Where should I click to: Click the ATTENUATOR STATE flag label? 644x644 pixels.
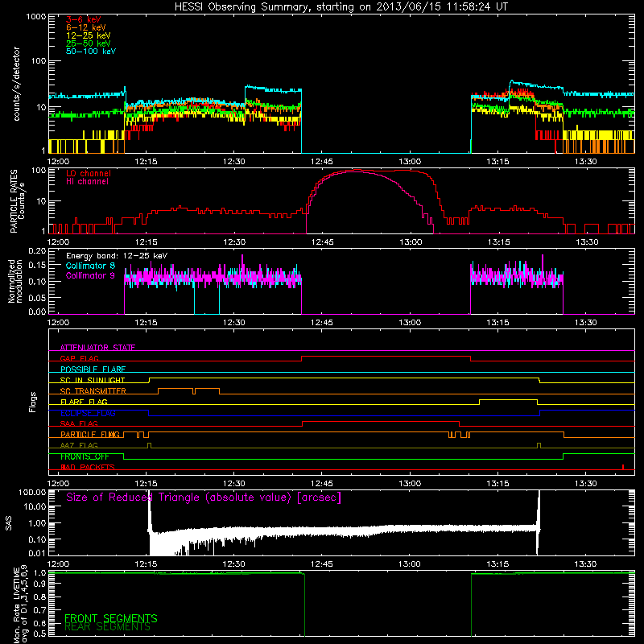coord(97,348)
